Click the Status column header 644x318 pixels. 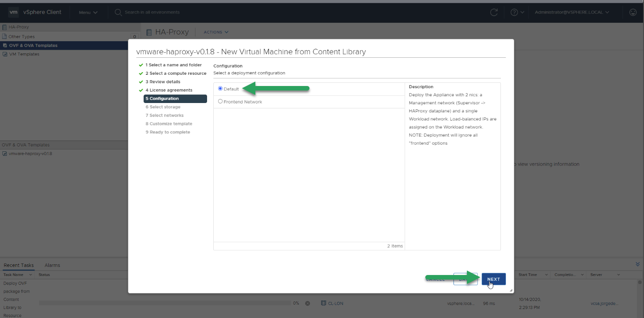coord(44,275)
